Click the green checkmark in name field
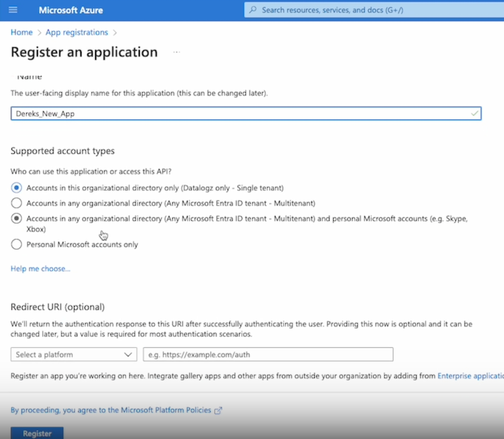 (474, 114)
